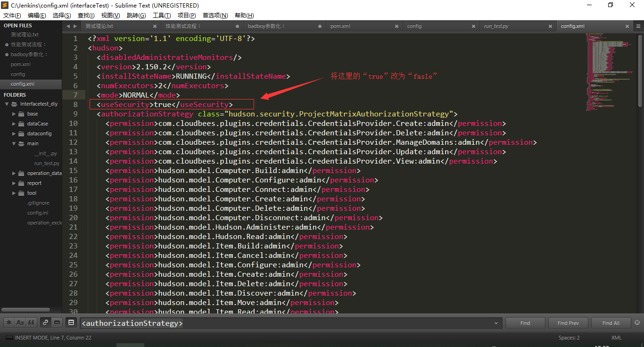Screen dimensions: 644x347
Task: Expand the report folder arrow
Action: click(14, 183)
